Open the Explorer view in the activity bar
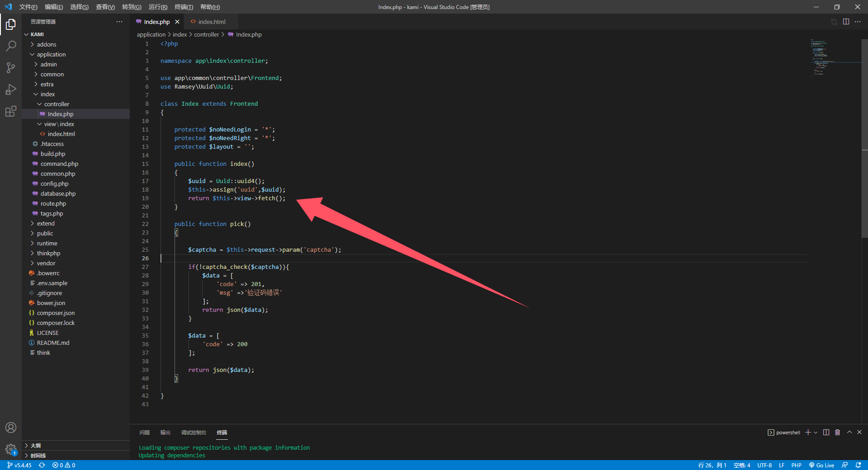Screen dimensions: 868x470 tap(11, 24)
